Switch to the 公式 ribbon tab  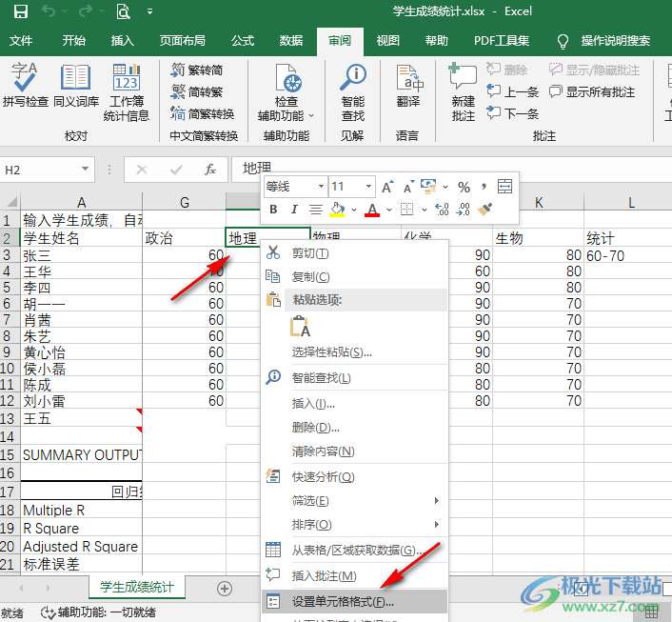coord(243,41)
